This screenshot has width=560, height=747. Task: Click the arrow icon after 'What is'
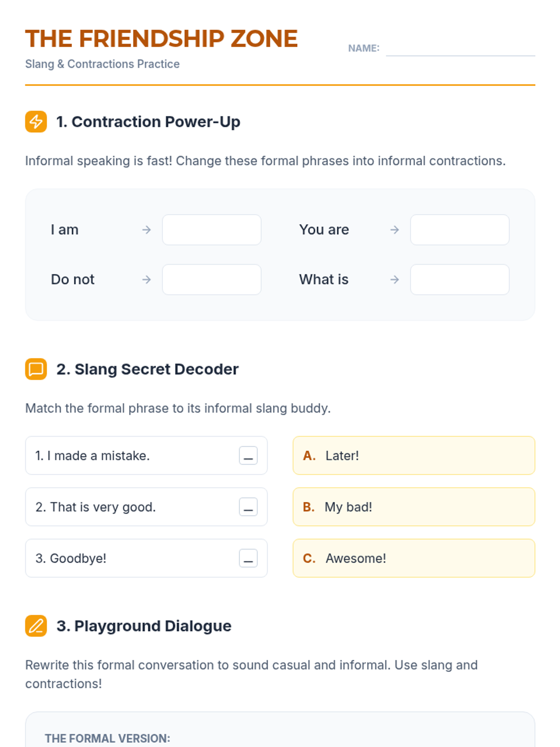coord(395,280)
